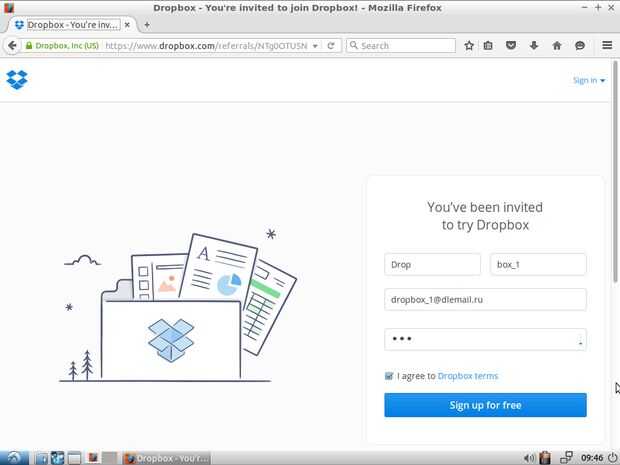Viewport: 620px width, 465px height.
Task: Click the third taskbar launcher window icon
Action: 74,458
